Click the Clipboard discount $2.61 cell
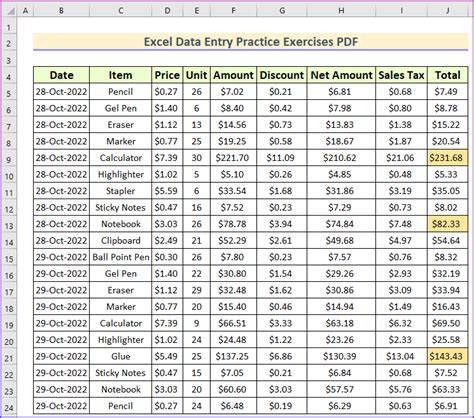Image resolution: width=474 pixels, height=418 pixels. 282,241
